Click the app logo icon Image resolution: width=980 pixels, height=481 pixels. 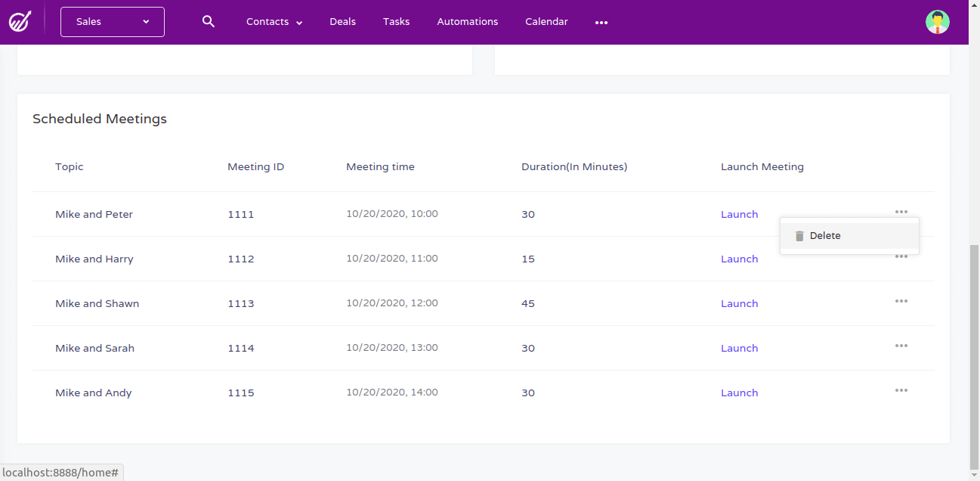coord(19,21)
